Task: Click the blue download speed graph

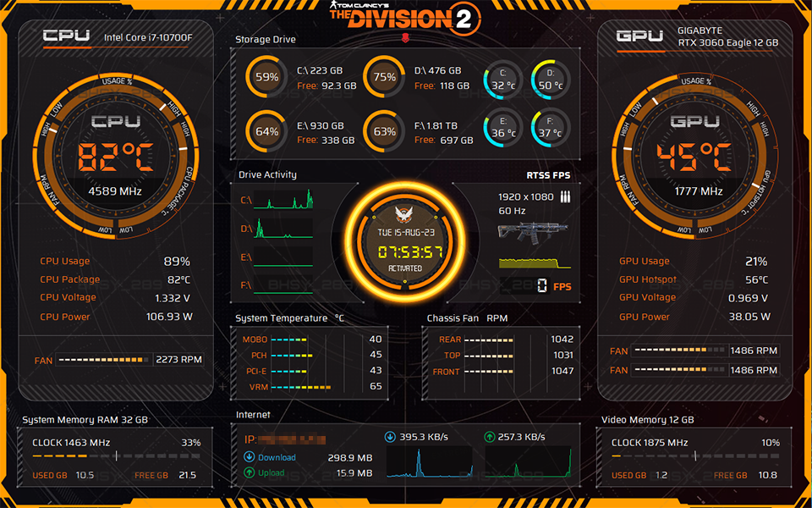Action: 430,462
